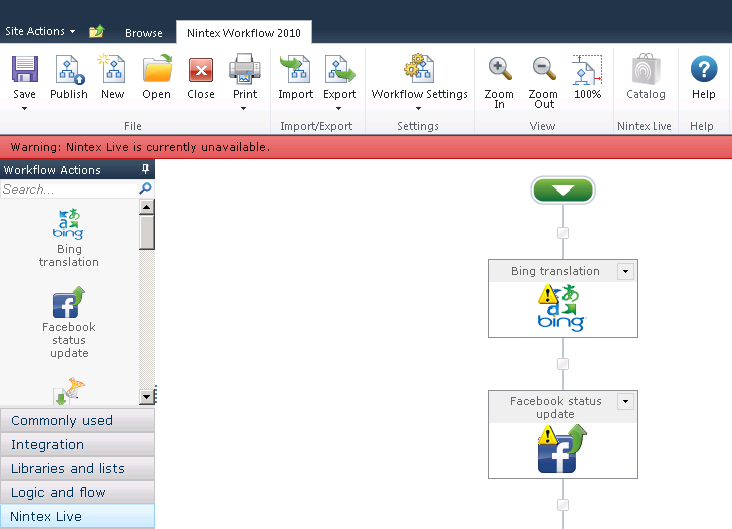Click the Zoom In magnifier

[x=499, y=70]
